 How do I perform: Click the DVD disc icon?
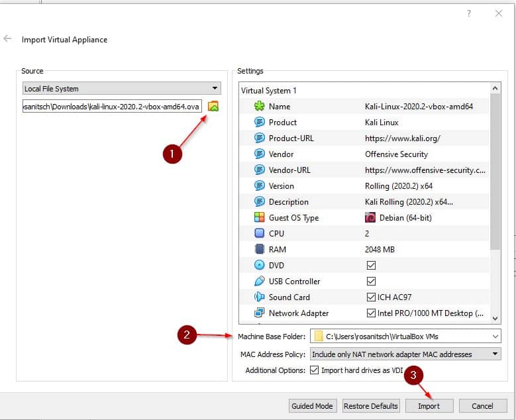click(260, 266)
